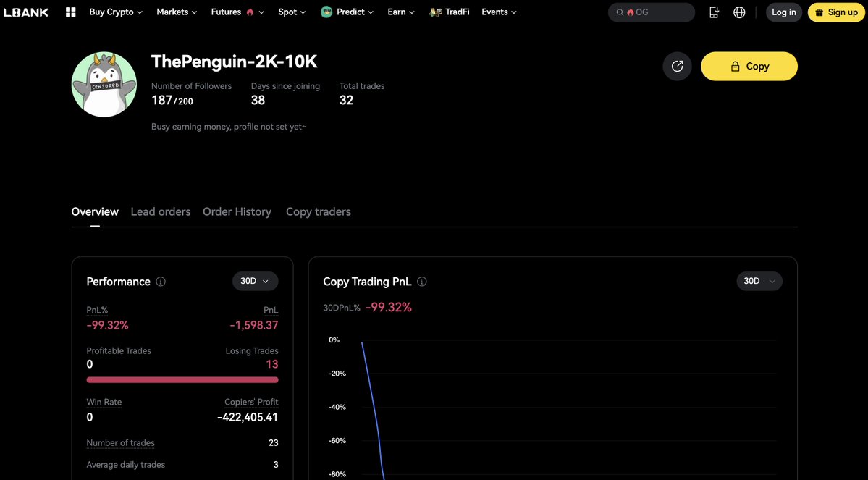
Task: Click the Average daily trades label
Action: 126,465
